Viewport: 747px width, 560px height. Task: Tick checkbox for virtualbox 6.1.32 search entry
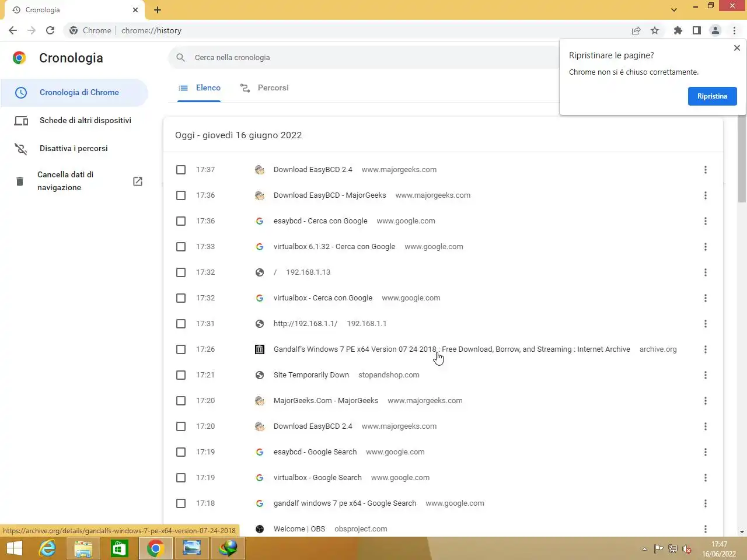coord(181,247)
